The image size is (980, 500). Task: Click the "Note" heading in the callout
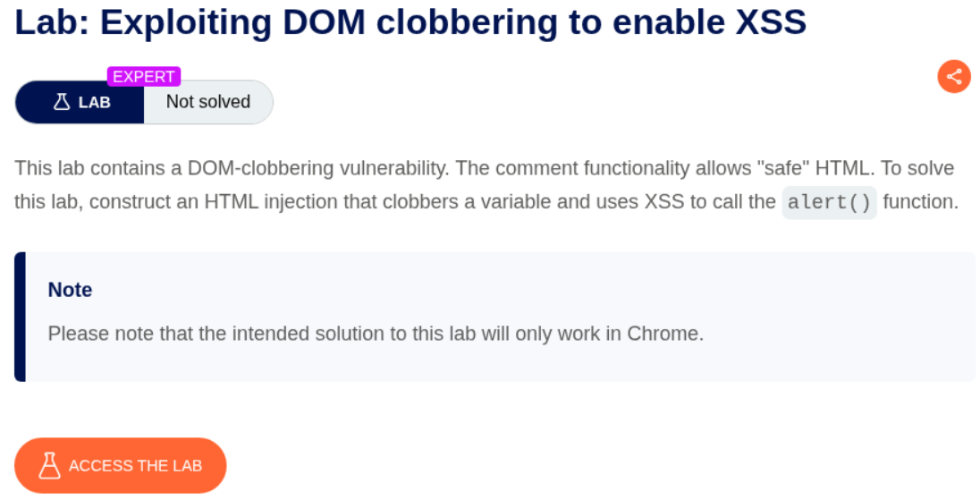[x=70, y=290]
